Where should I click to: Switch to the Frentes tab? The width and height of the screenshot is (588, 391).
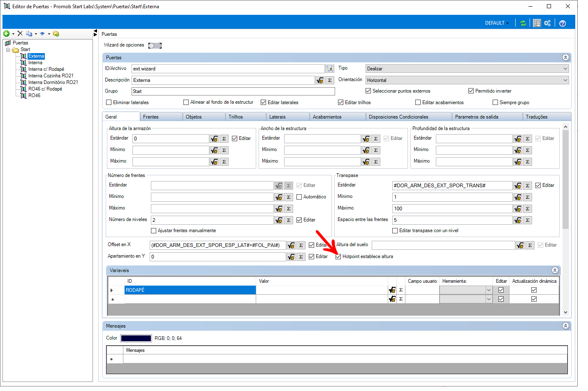161,117
